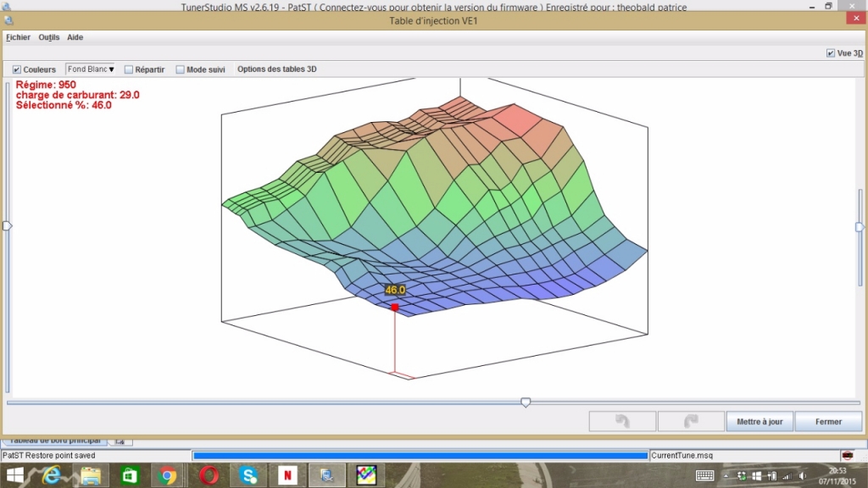The width and height of the screenshot is (868, 488).
Task: Click the Régime: 950 readout
Action: [46, 85]
